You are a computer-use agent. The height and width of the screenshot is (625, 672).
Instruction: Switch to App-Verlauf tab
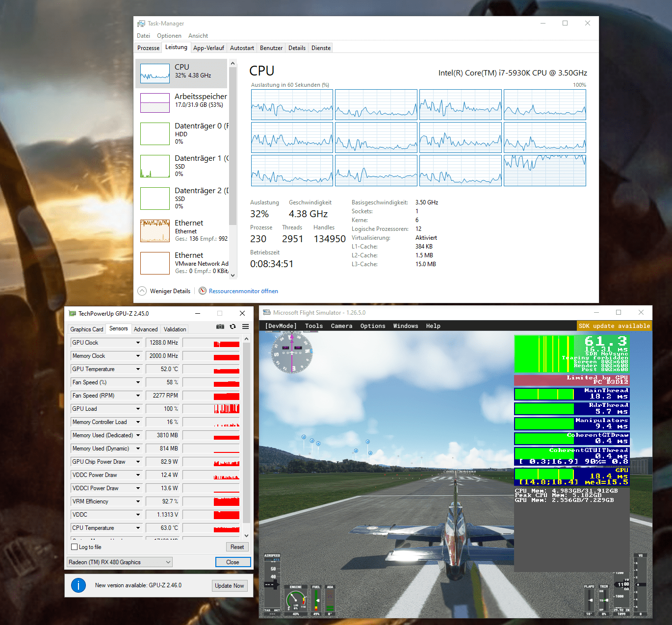[x=208, y=48]
